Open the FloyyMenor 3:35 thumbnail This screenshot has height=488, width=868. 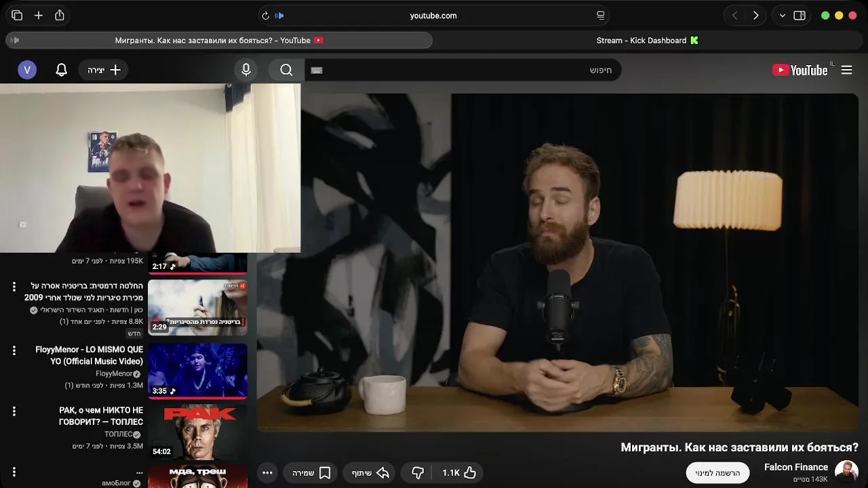(197, 371)
